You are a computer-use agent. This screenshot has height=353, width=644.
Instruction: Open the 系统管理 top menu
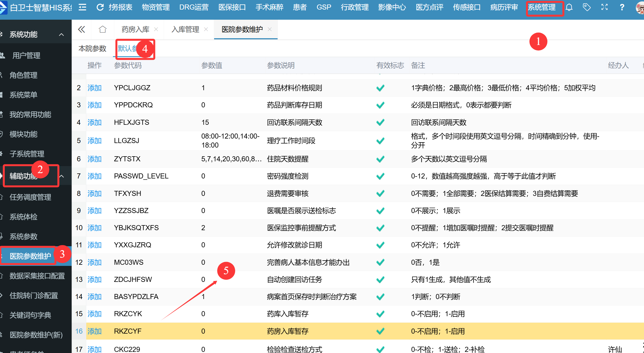point(541,7)
